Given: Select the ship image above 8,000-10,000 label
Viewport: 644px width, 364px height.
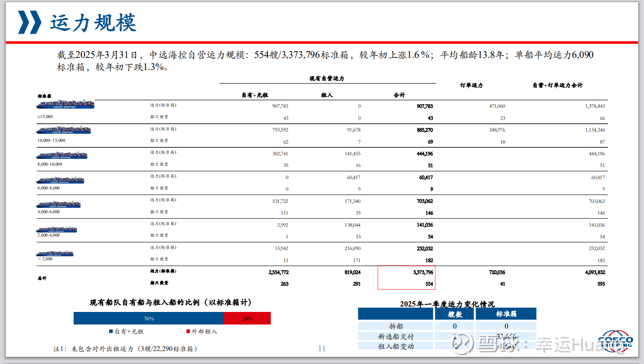Looking at the screenshot, I should click(x=62, y=155).
